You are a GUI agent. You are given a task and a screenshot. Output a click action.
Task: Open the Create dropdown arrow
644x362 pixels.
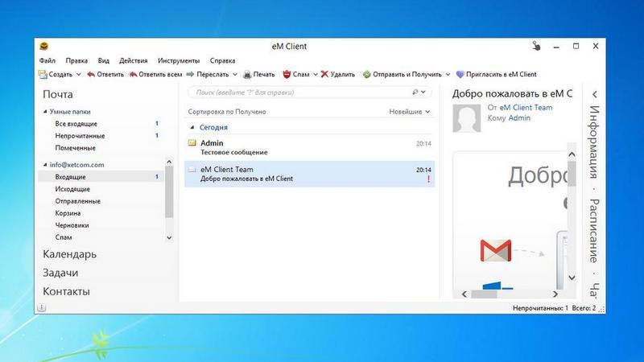(x=78, y=74)
